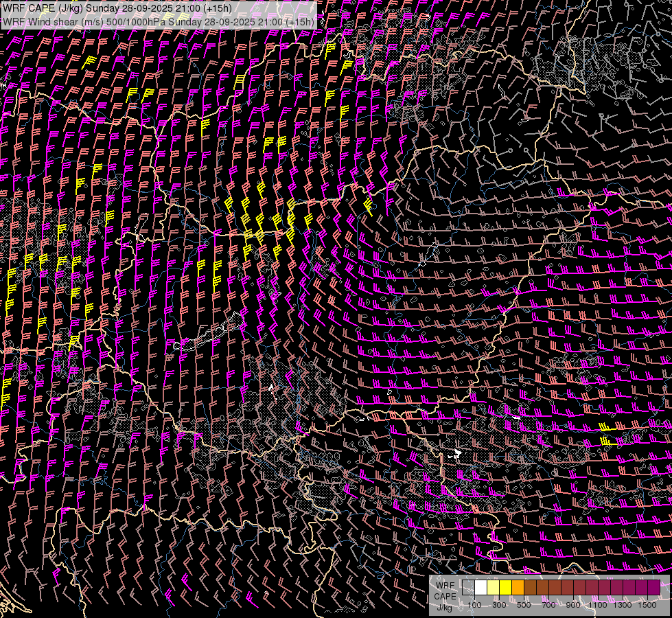Screen dimensions: 672x618
Task: Click the white swatch in the CAPE legend
Action: (481, 588)
